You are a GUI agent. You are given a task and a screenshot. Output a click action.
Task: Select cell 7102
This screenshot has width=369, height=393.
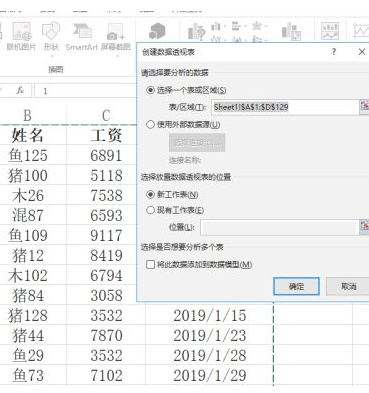pyautogui.click(x=106, y=375)
